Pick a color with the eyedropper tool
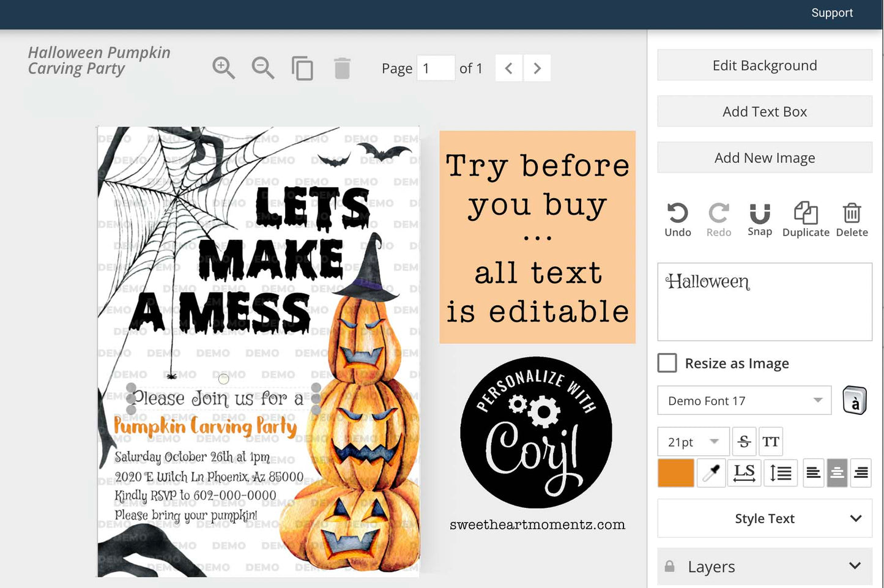Image resolution: width=884 pixels, height=588 pixels. (x=711, y=473)
